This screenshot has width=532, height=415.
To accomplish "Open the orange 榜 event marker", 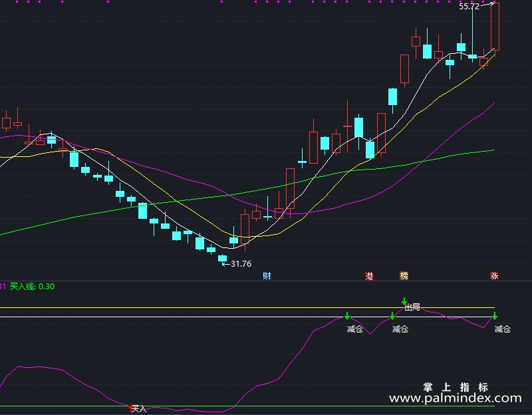I will pyautogui.click(x=404, y=275).
